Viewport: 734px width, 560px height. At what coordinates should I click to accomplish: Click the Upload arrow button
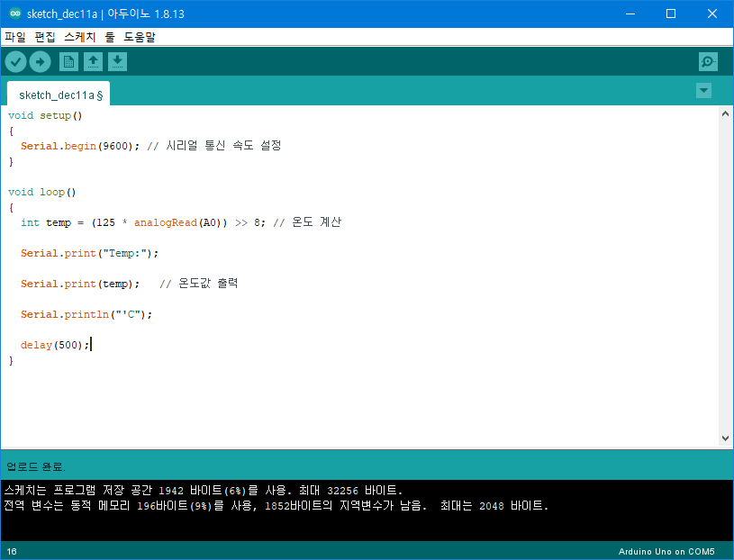click(x=41, y=62)
